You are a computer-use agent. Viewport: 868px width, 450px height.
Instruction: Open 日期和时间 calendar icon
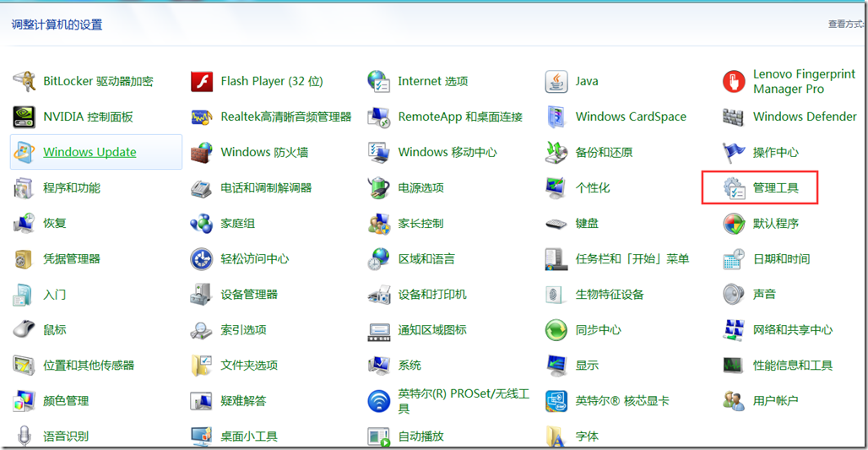coord(734,259)
